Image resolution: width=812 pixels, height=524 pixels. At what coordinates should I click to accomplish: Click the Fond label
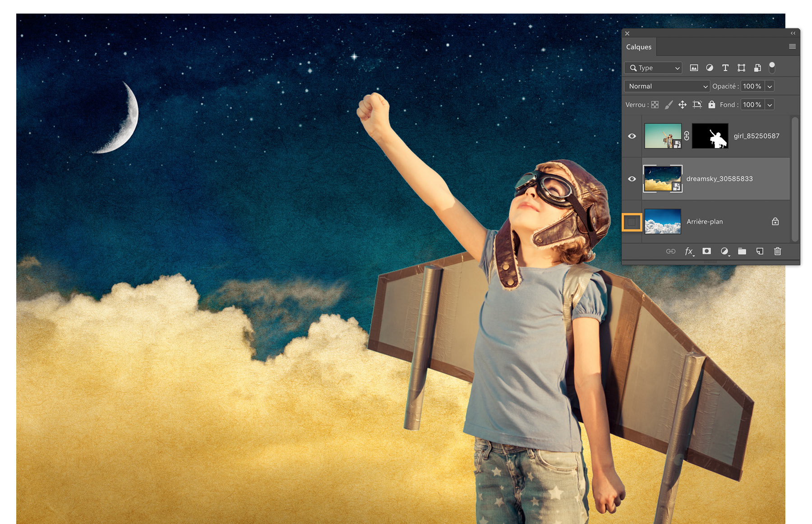coord(729,105)
